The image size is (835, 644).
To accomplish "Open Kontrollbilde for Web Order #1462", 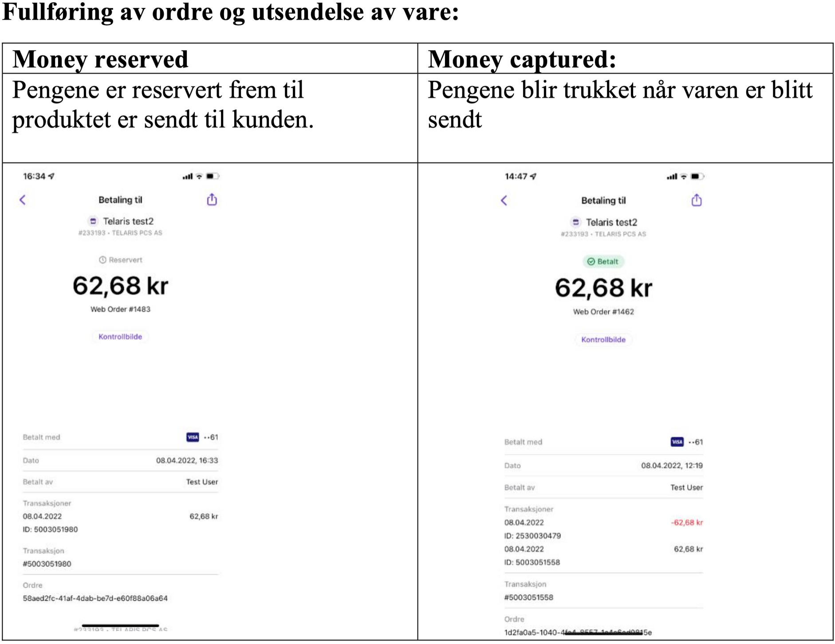I will pos(603,340).
